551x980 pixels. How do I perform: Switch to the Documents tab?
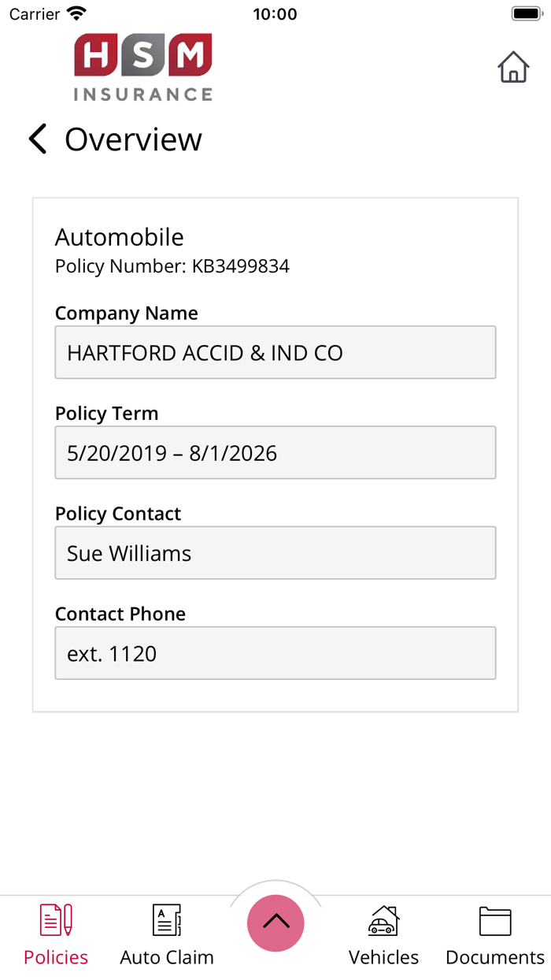tap(494, 932)
